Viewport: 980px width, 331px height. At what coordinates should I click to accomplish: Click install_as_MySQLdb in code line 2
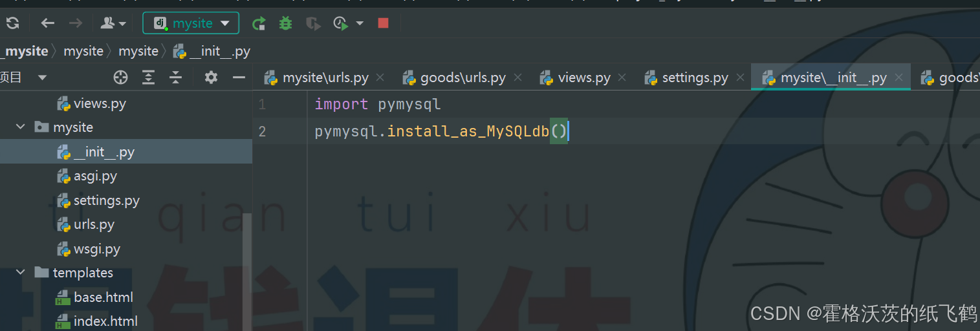468,131
